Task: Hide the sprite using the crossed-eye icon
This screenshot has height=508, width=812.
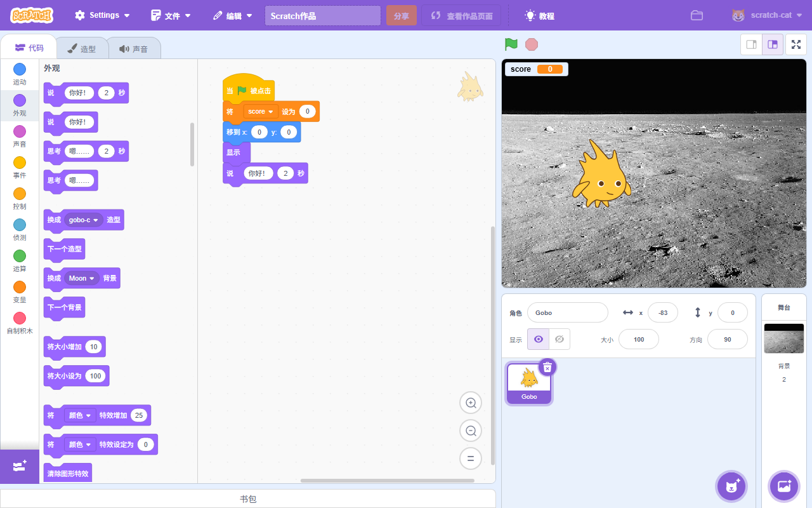Action: 559,339
